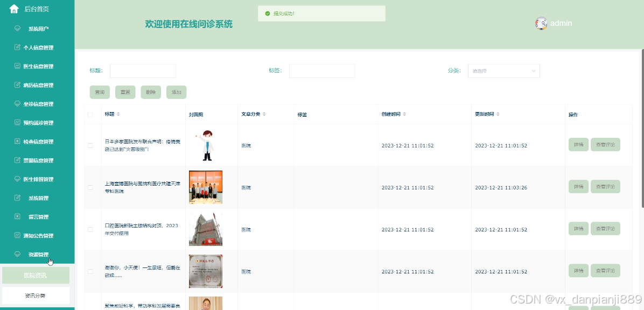Check the row for 上海壹博医院 article
The image size is (644, 310).
(90, 188)
